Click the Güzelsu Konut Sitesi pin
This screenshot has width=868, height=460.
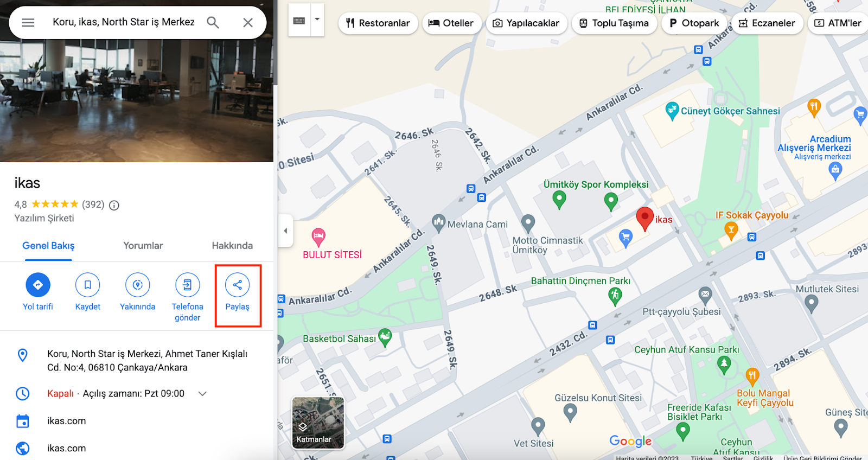point(570,413)
